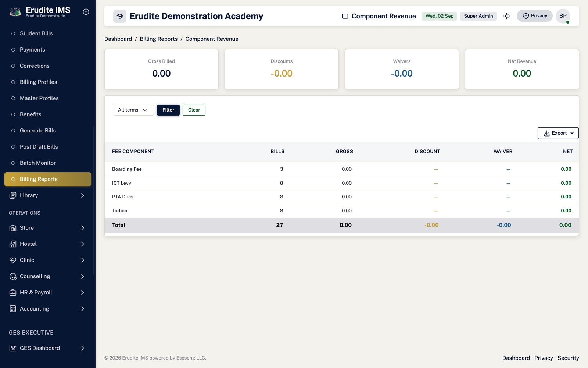
Task: Follow the Billing Reports breadcrumb link
Action: (x=159, y=39)
